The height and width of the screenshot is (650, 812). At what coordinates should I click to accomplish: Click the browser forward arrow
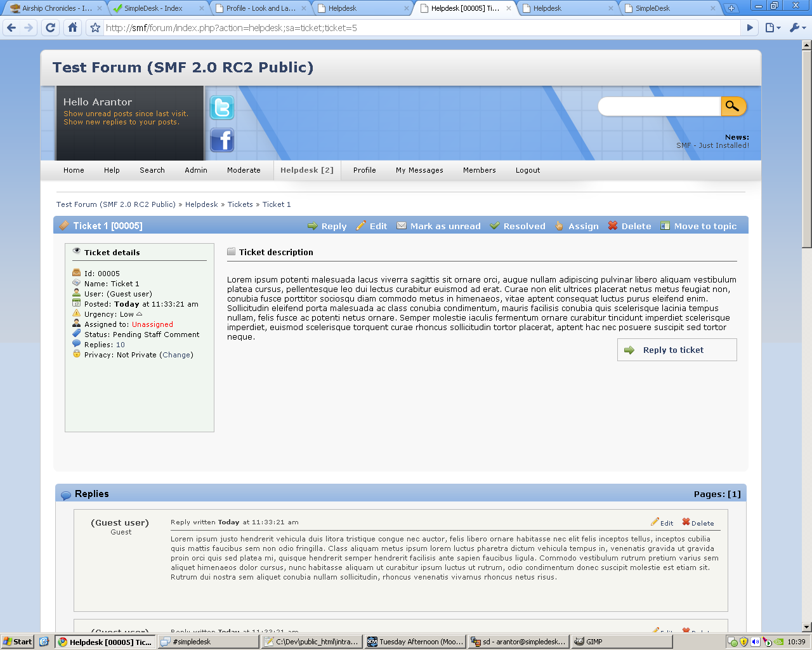pyautogui.click(x=29, y=28)
